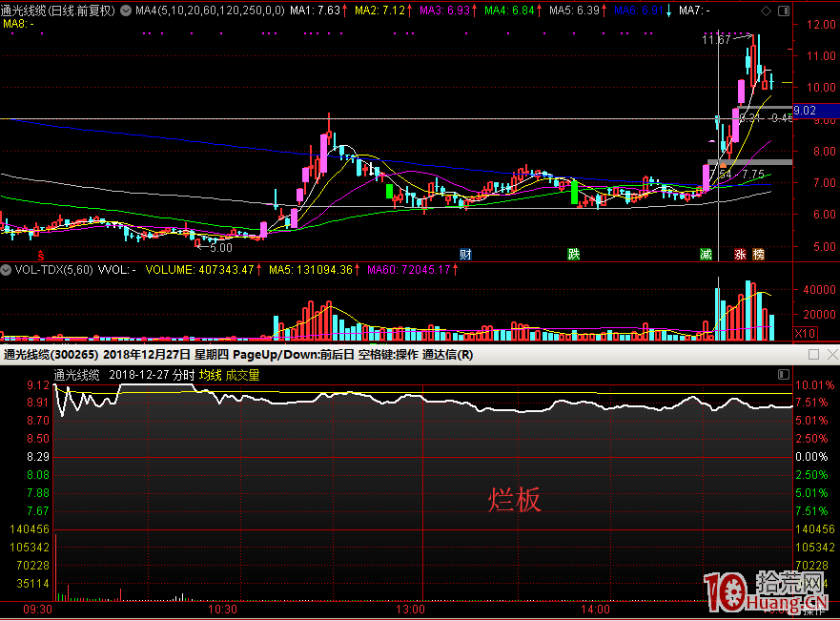The width and height of the screenshot is (840, 621).
Task: Select the blue MA6: 6.91 value
Action: (x=639, y=10)
